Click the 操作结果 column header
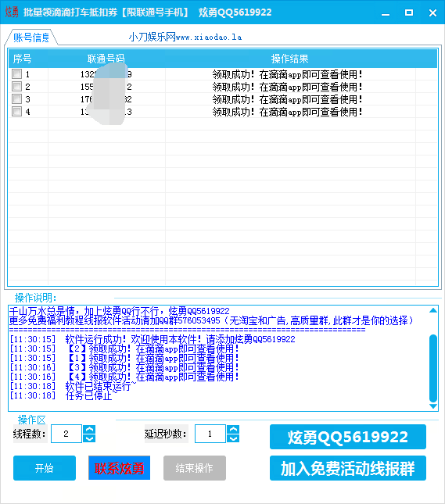 point(290,59)
